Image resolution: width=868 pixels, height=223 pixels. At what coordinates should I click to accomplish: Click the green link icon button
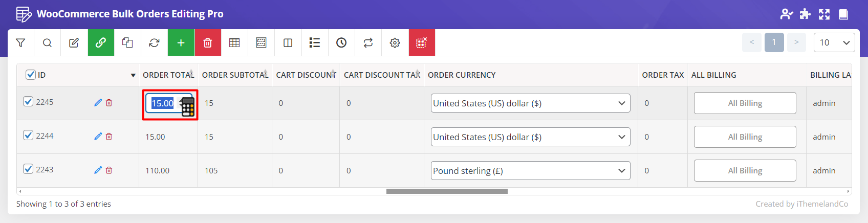click(101, 43)
